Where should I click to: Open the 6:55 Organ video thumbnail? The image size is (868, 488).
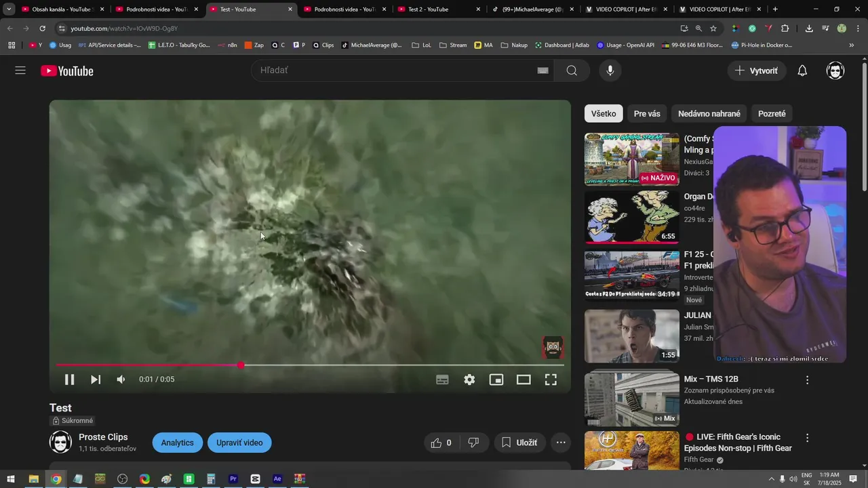click(632, 217)
